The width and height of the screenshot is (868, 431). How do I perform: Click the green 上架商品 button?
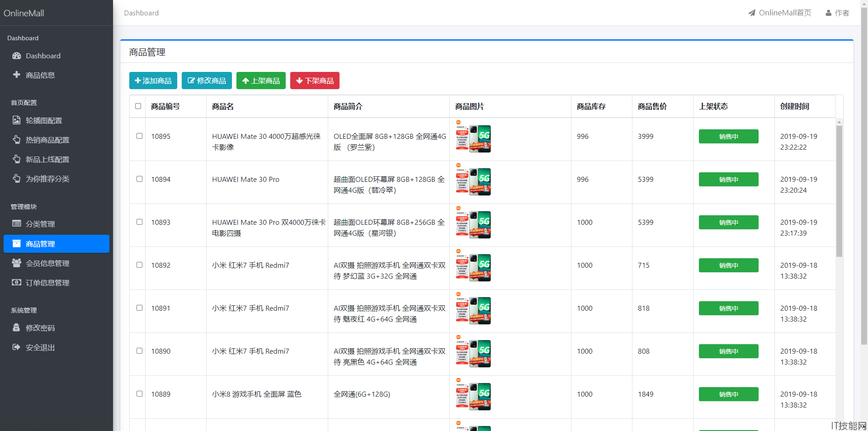point(261,81)
